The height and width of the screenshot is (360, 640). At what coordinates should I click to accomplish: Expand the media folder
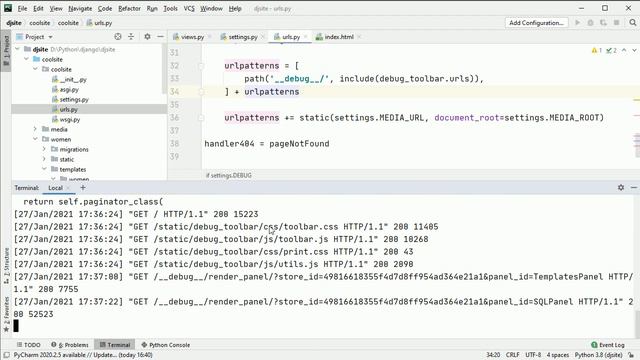pos(35,129)
